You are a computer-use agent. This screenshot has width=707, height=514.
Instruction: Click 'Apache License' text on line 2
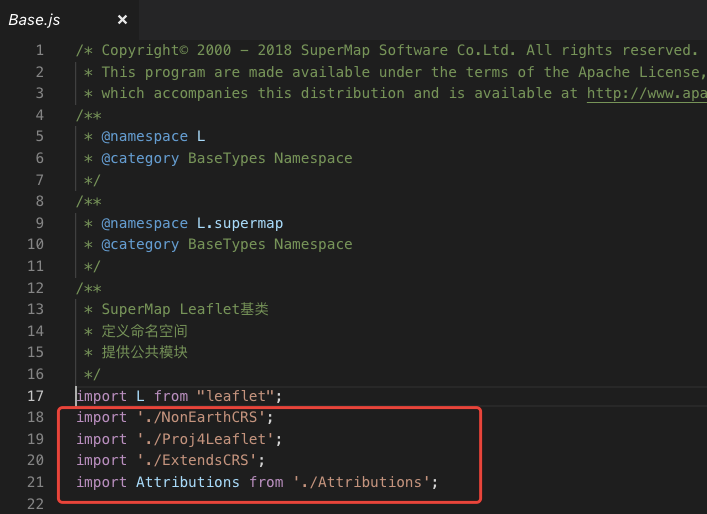point(639,72)
